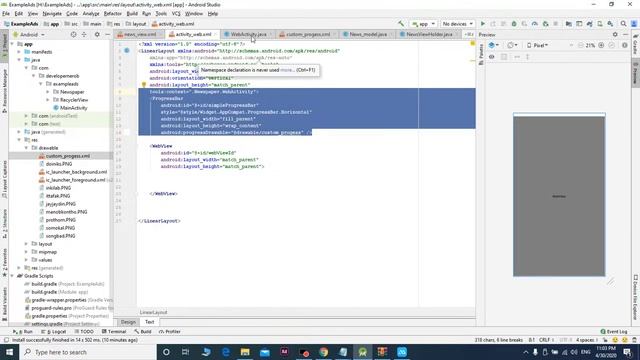Open the Navigate menu
This screenshot has height=360, width=640.
point(52,13)
